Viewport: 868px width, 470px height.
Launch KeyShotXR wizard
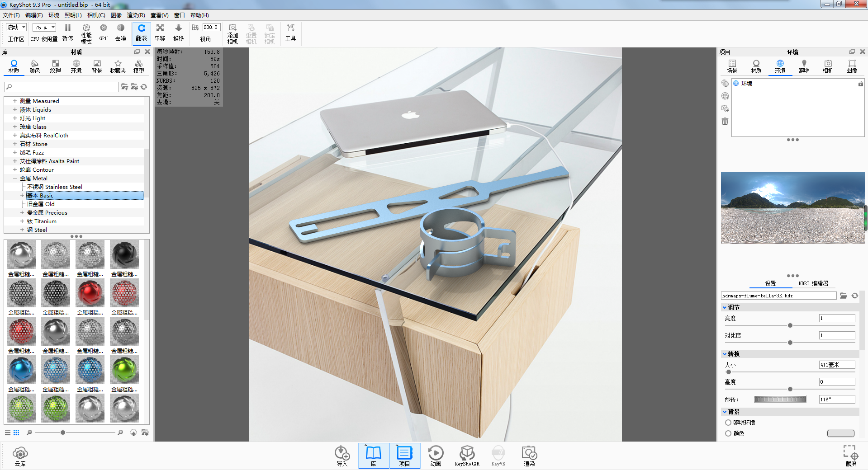(x=467, y=456)
